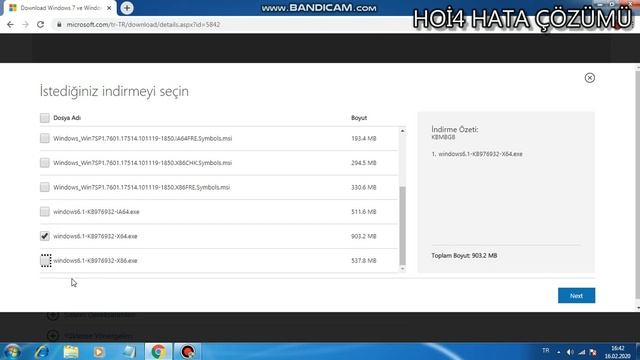640x360 pixels.
Task: Click the Next button
Action: click(576, 296)
